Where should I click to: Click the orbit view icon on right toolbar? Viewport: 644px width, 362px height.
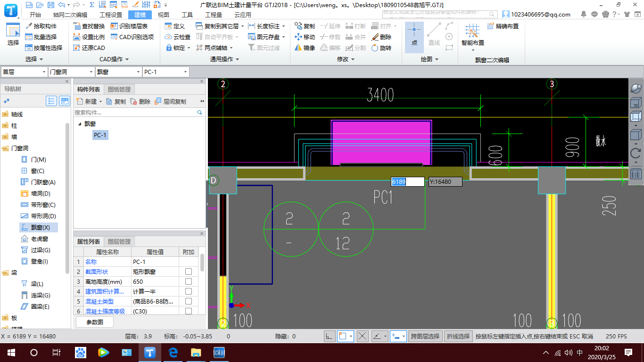(x=636, y=89)
